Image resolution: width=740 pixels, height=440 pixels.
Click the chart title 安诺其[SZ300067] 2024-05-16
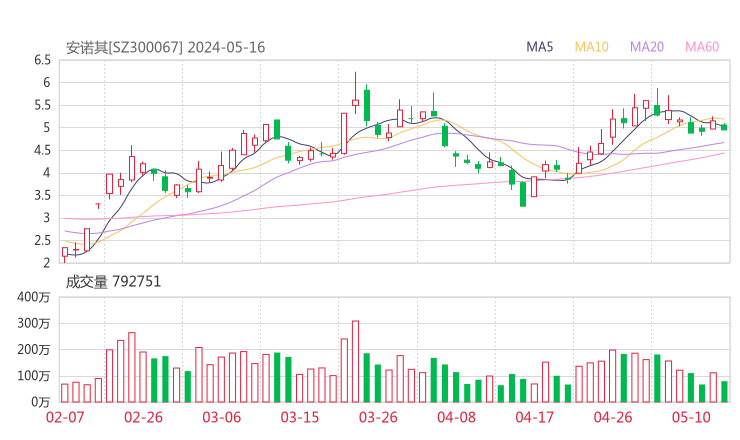pos(165,48)
